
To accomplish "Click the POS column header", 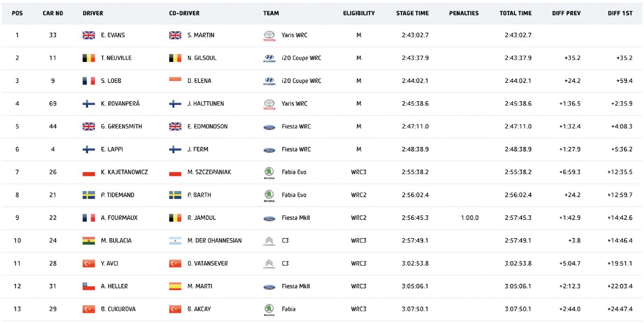I will (17, 13).
